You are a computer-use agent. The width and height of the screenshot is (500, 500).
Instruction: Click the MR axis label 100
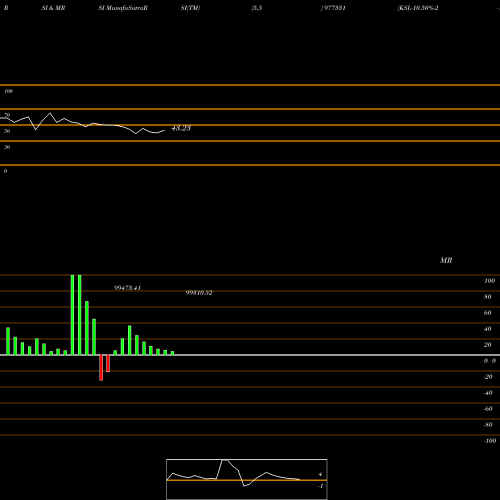489,281
